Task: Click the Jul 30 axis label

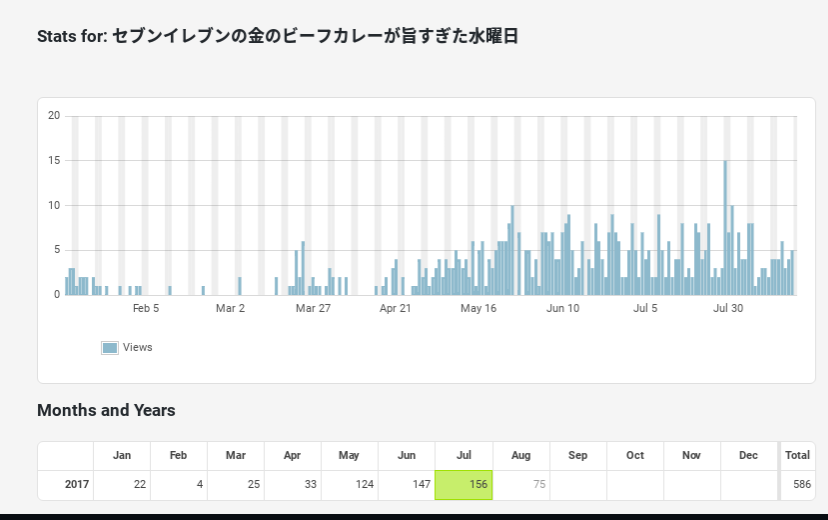Action: click(x=728, y=308)
